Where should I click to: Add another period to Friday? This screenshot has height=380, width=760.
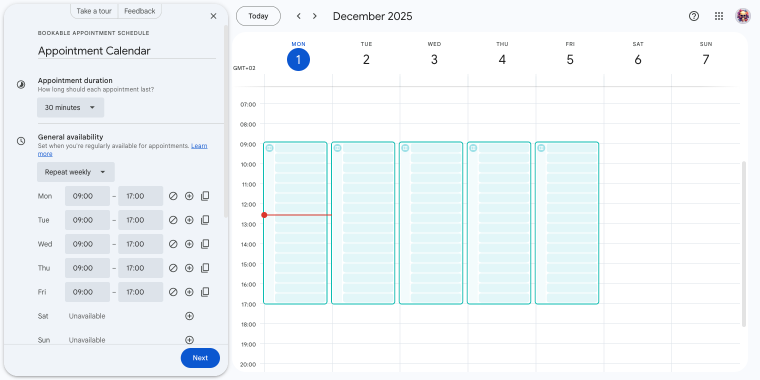189,292
